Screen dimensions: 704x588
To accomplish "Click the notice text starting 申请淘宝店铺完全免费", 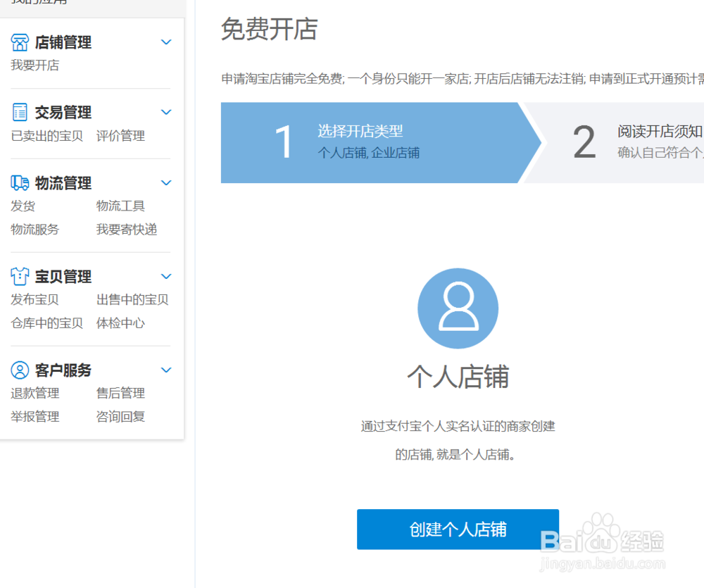I will tap(463, 79).
